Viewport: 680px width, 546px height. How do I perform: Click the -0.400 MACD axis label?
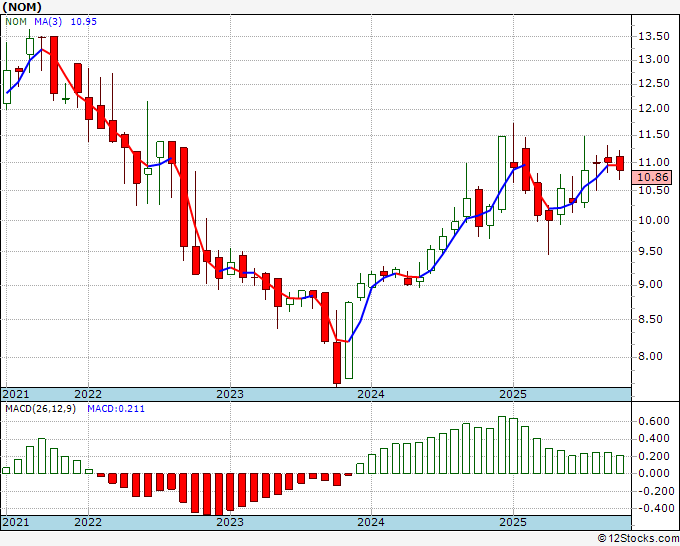652,508
